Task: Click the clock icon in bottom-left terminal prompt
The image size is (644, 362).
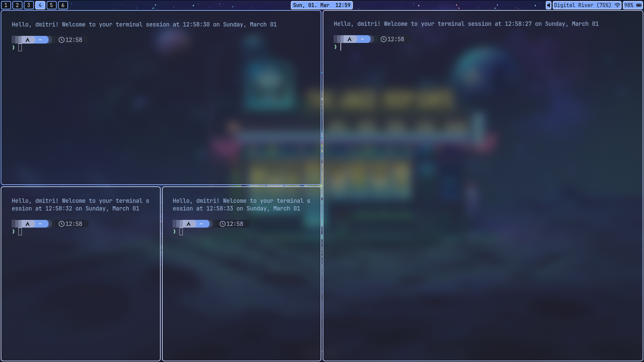Action: pos(61,224)
